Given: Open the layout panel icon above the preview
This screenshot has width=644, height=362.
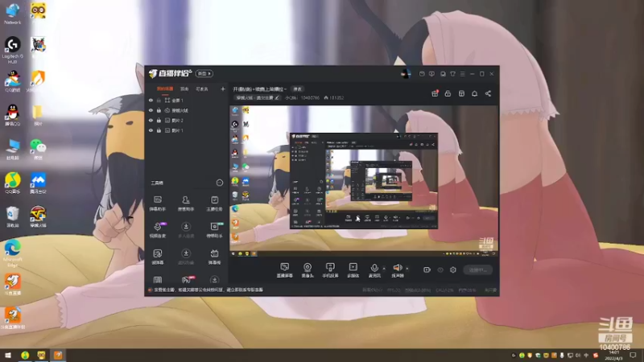Looking at the screenshot, I should 461,93.
